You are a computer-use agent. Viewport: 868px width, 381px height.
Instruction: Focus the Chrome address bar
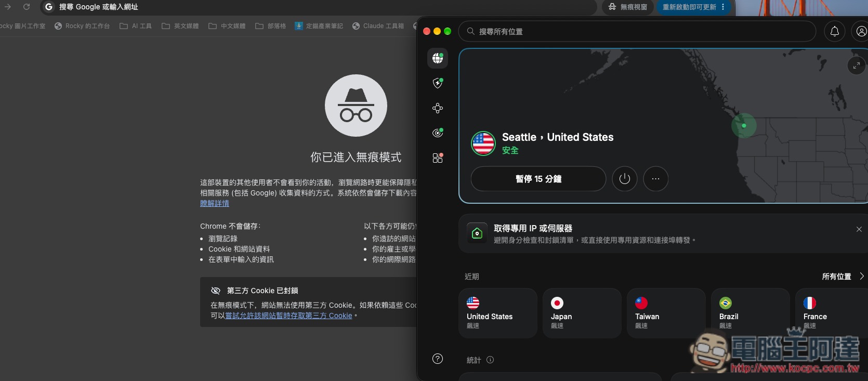pyautogui.click(x=318, y=7)
